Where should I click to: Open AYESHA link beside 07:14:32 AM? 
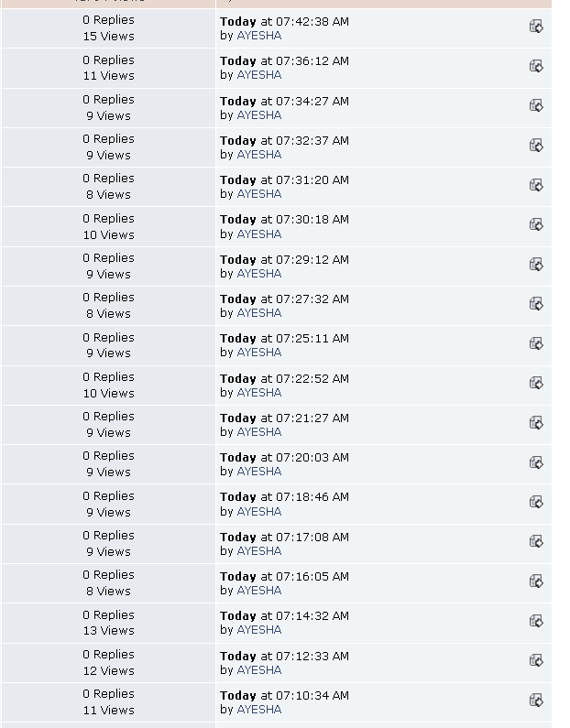point(259,630)
